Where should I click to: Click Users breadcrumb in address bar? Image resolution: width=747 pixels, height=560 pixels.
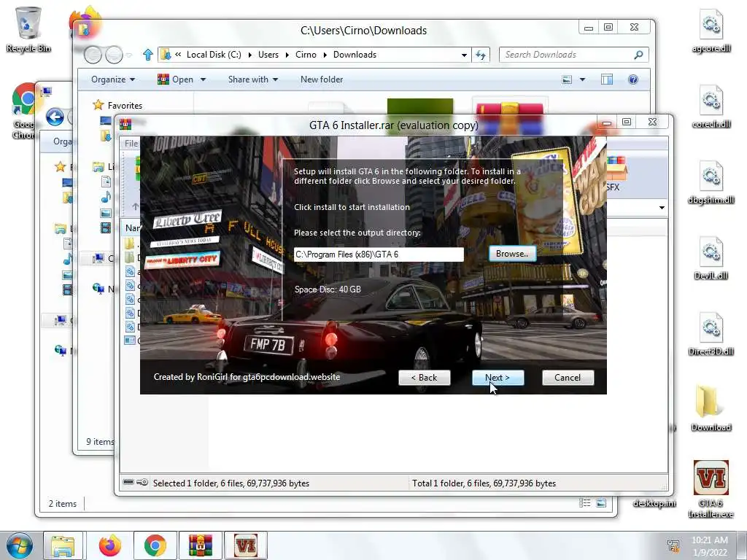[x=268, y=55]
